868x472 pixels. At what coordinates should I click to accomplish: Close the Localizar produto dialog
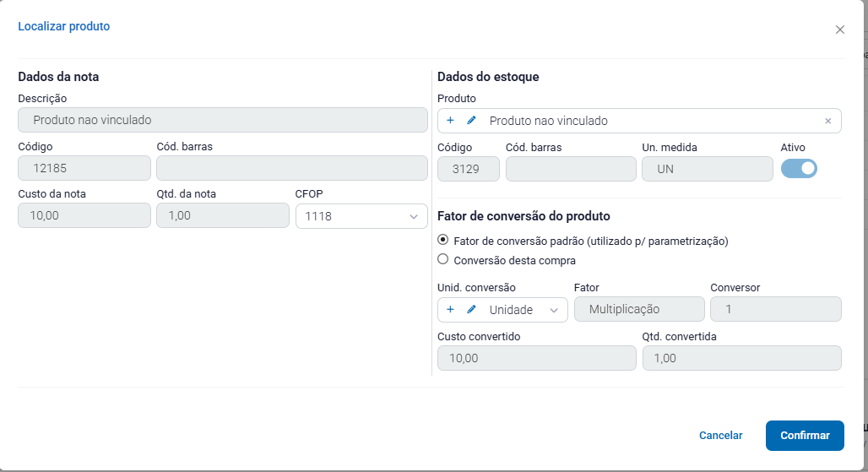839,30
